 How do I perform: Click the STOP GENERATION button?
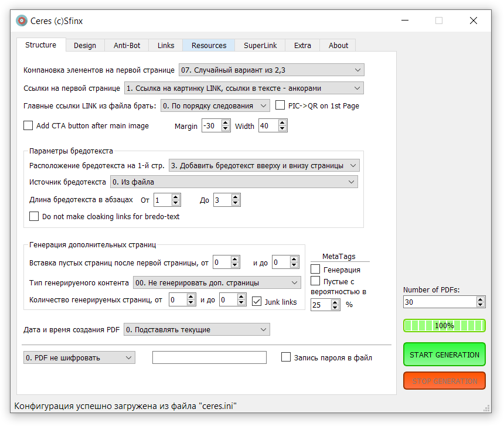[444, 381]
